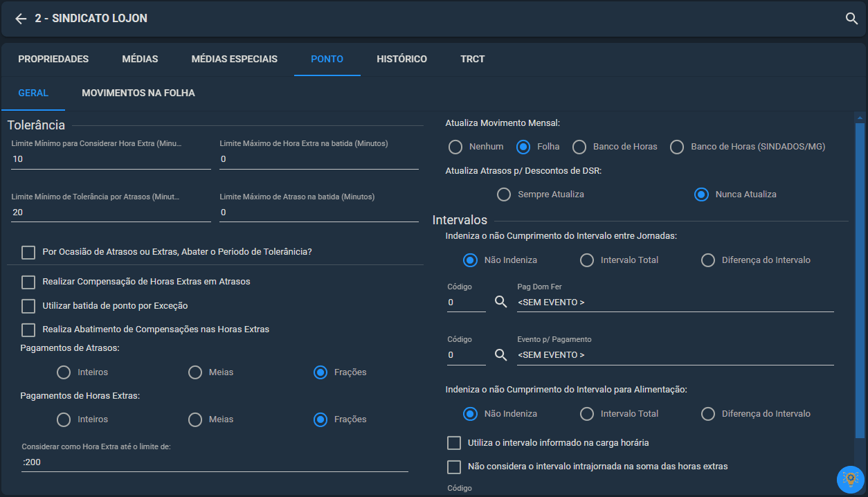
Task: Select Nunca Atualiza for DSR discounts
Action: tap(701, 194)
